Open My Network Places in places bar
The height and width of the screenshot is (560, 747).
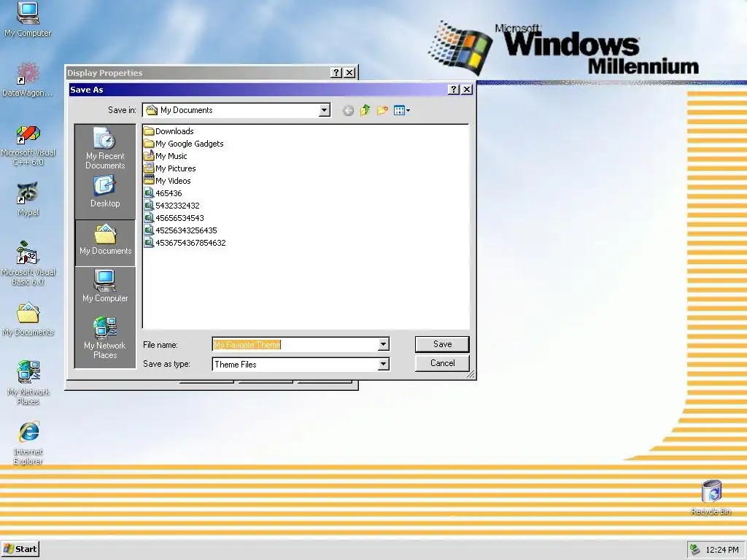pyautogui.click(x=105, y=338)
